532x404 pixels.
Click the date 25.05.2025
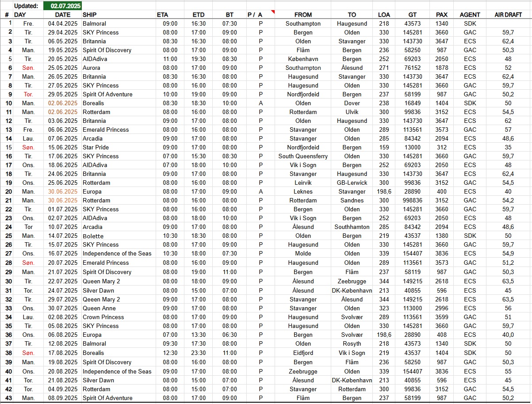coord(63,68)
